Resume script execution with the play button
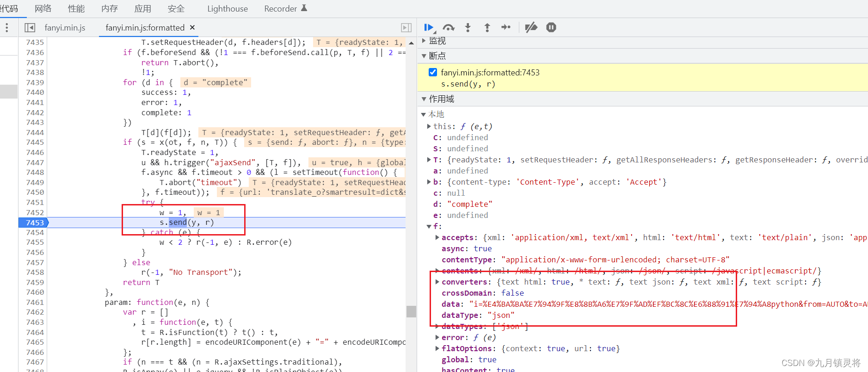 click(x=429, y=28)
